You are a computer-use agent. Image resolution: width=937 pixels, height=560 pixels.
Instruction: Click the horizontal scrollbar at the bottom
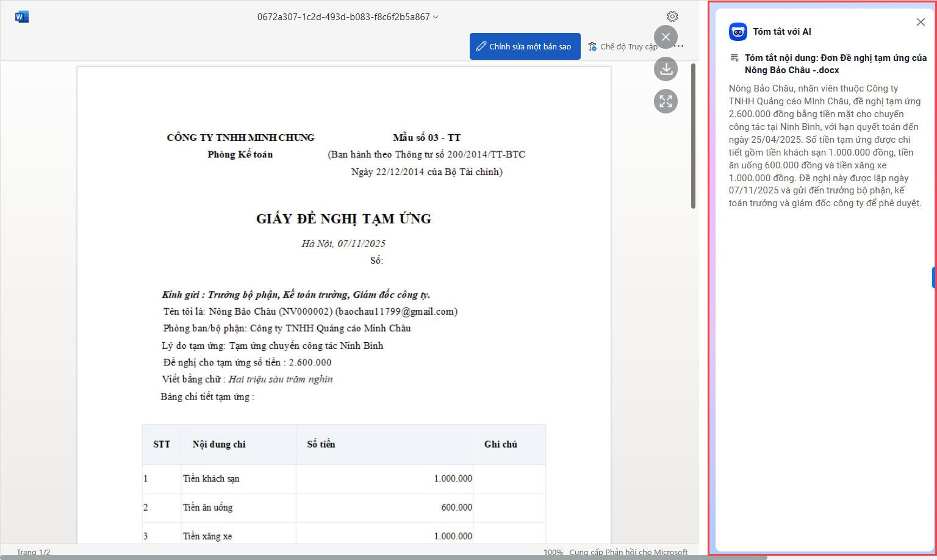click(383, 558)
